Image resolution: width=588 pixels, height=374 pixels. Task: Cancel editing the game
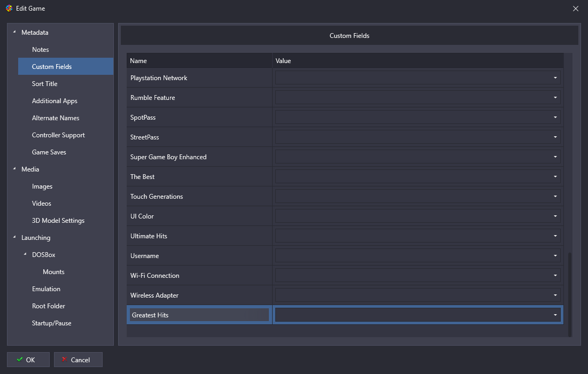[x=78, y=360]
